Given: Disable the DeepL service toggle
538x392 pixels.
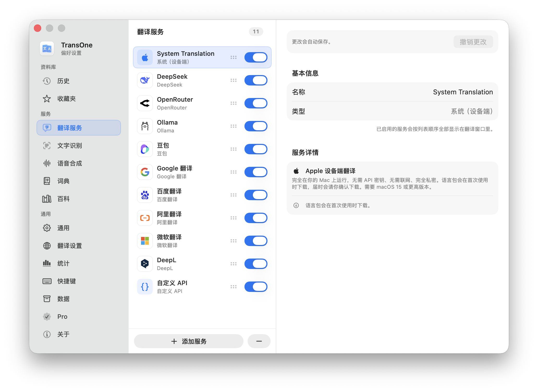Looking at the screenshot, I should point(256,264).
